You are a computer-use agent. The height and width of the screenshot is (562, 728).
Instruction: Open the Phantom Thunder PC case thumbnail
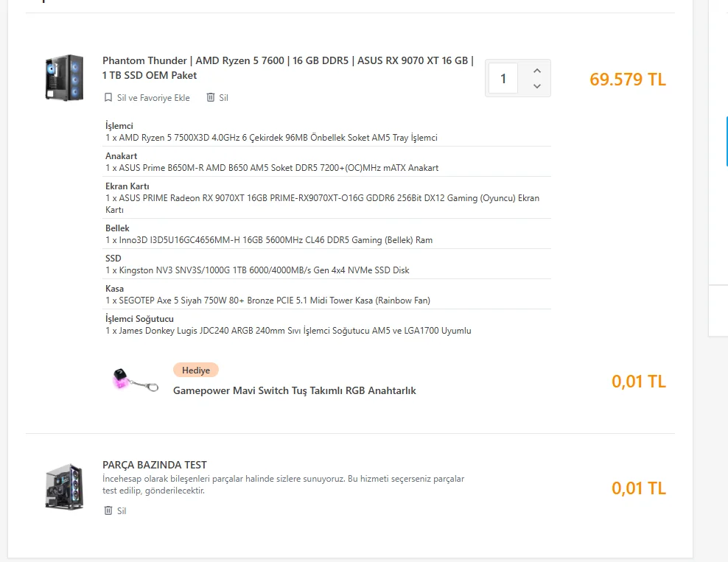(65, 77)
